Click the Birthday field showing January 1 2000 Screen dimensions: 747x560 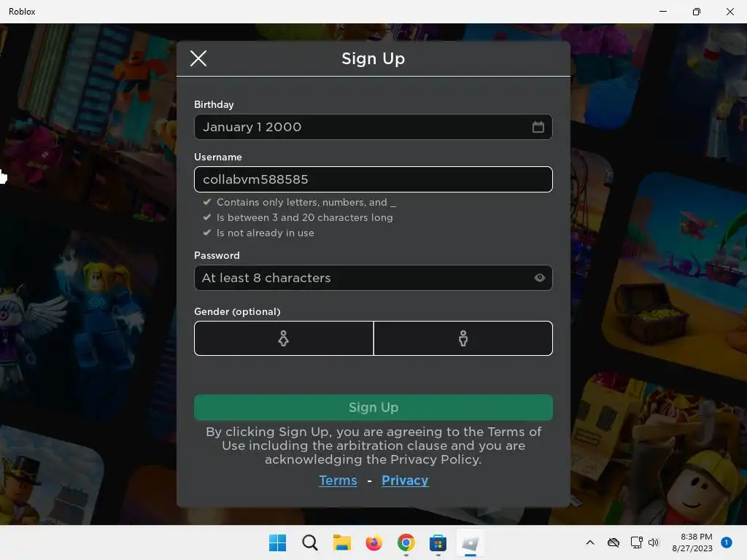pos(373,127)
